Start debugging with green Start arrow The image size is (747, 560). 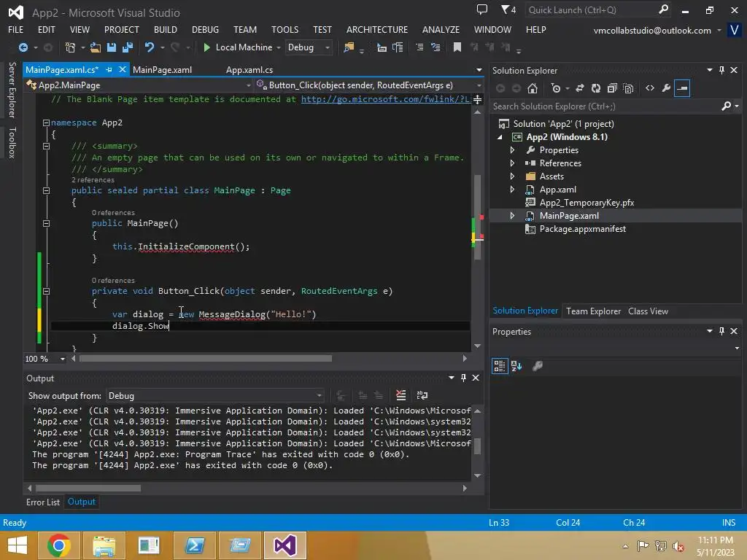tap(206, 47)
